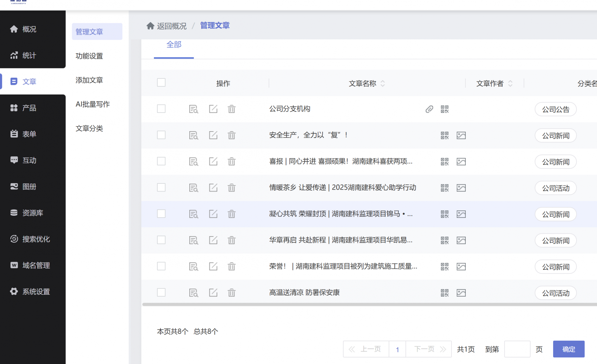Click the horizontal table scrollbar
The width and height of the screenshot is (597, 364).
click(x=369, y=304)
